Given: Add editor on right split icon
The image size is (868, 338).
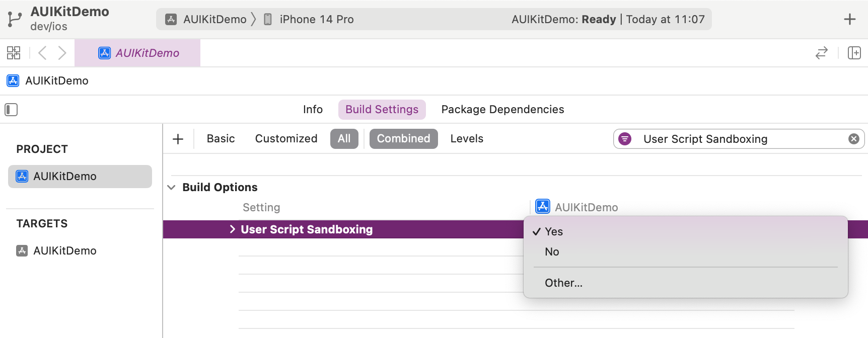Looking at the screenshot, I should 854,53.
